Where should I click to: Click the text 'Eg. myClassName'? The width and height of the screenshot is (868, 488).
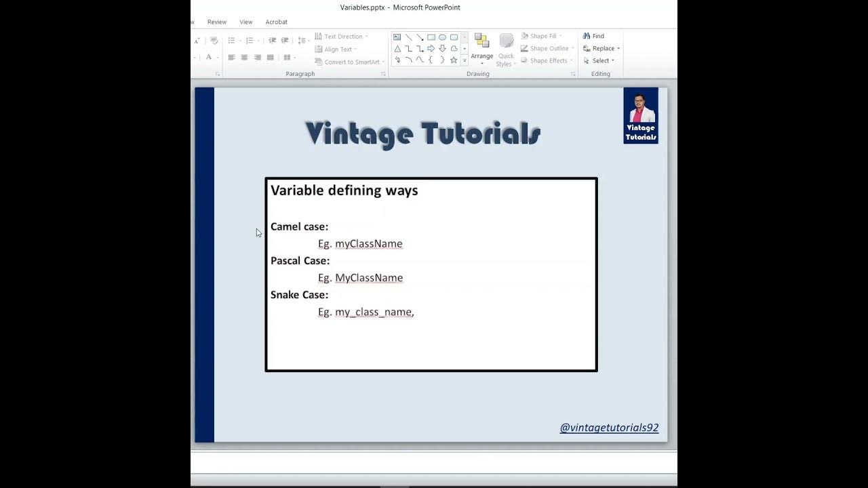[x=360, y=243]
